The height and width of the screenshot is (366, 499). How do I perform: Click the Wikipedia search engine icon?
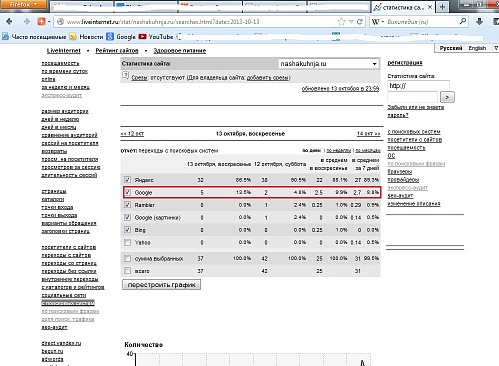click(376, 22)
